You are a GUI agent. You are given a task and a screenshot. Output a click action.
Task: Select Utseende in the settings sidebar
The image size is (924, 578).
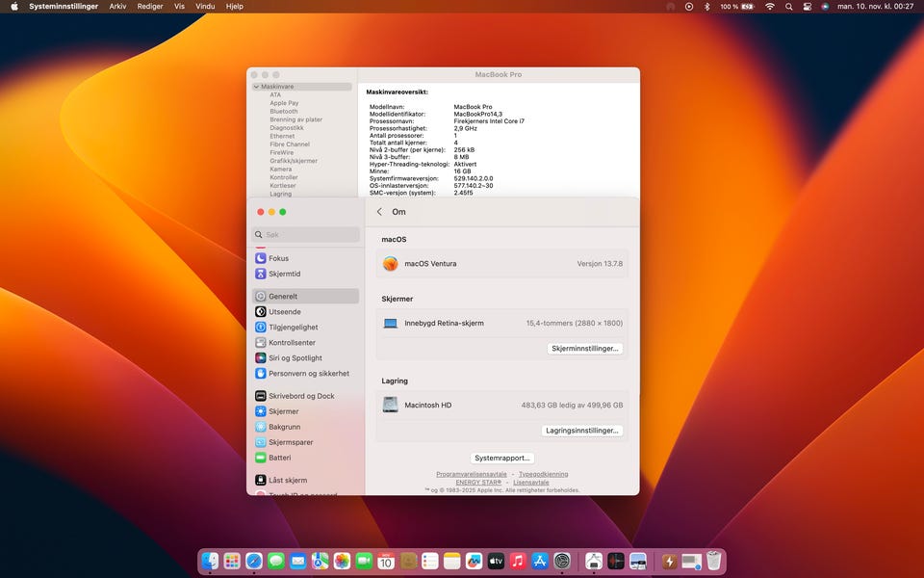point(284,312)
